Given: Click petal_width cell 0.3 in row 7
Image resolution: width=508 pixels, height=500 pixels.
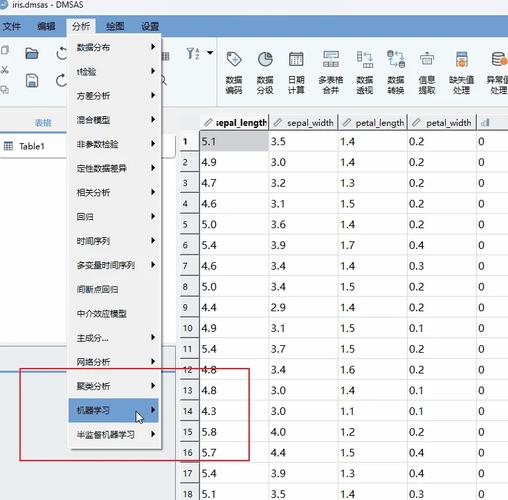Looking at the screenshot, I should (442, 266).
